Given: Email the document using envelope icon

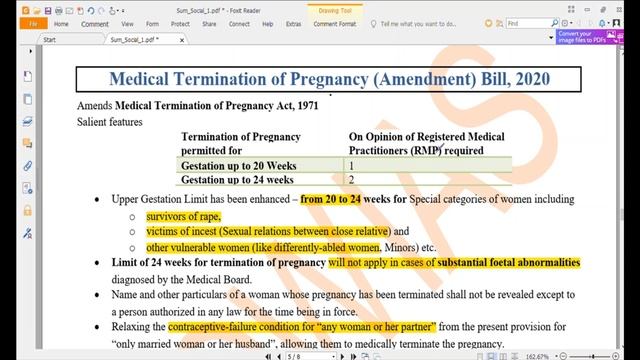Looking at the screenshot, I should [69, 11].
